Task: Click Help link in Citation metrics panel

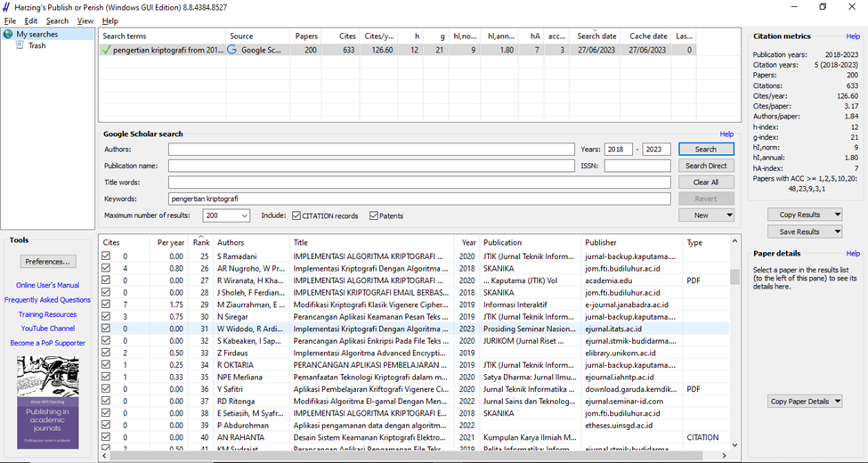Action: (x=853, y=36)
